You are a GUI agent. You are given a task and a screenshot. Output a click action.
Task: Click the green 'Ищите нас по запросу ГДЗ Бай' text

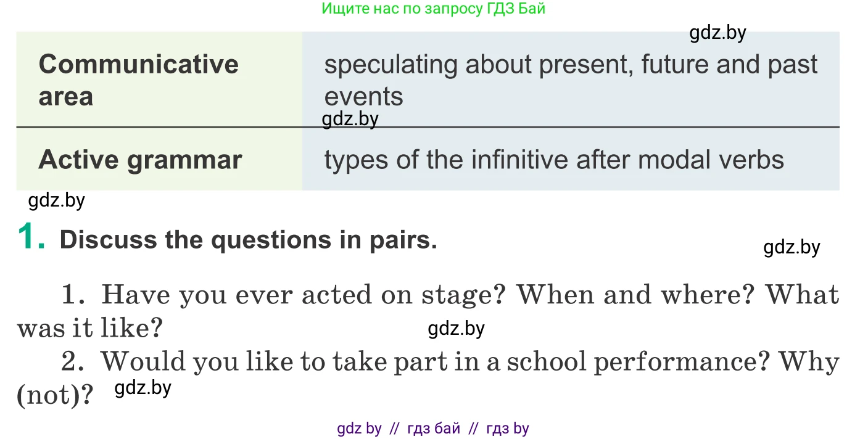[433, 9]
